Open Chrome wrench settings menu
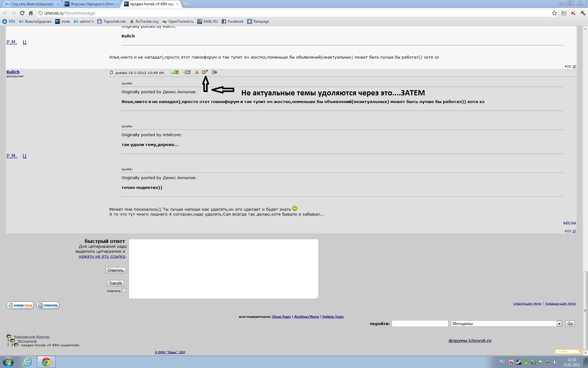Image resolution: width=588 pixels, height=368 pixels. [x=583, y=13]
